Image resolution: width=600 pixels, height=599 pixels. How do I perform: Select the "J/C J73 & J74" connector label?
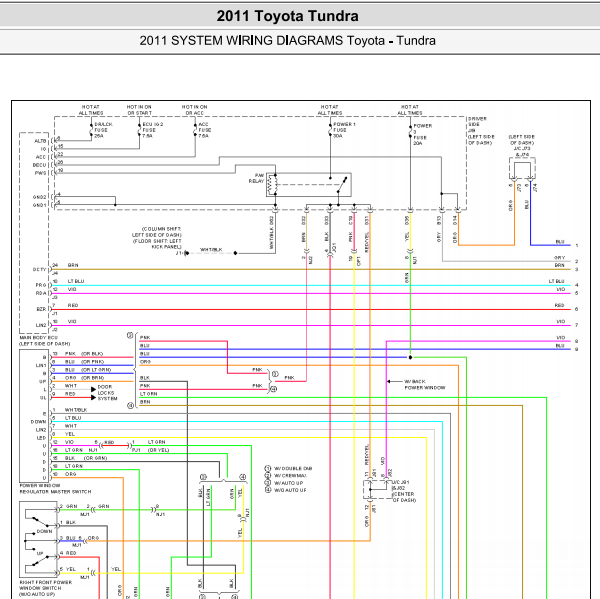pyautogui.click(x=522, y=152)
